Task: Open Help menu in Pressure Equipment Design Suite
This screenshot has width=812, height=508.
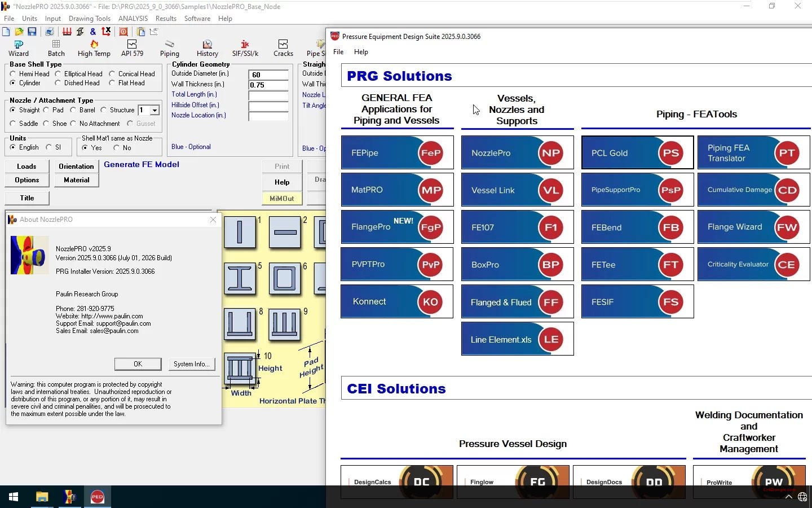Action: [x=361, y=52]
